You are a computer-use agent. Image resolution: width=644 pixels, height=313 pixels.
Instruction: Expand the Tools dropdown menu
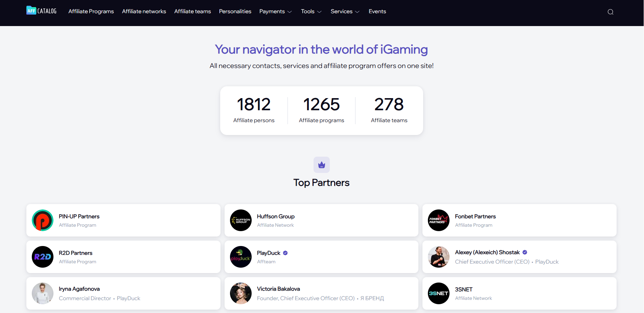click(311, 12)
